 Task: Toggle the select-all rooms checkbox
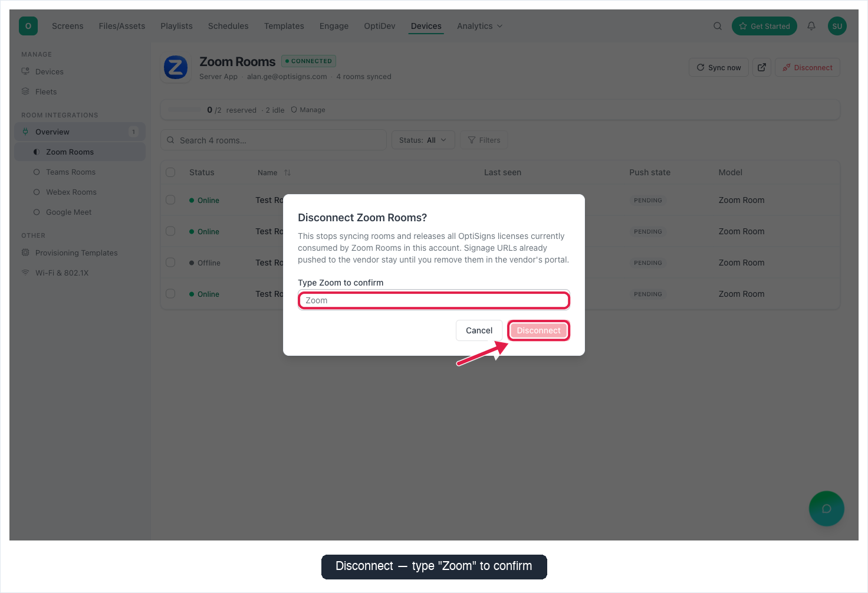pyautogui.click(x=170, y=172)
